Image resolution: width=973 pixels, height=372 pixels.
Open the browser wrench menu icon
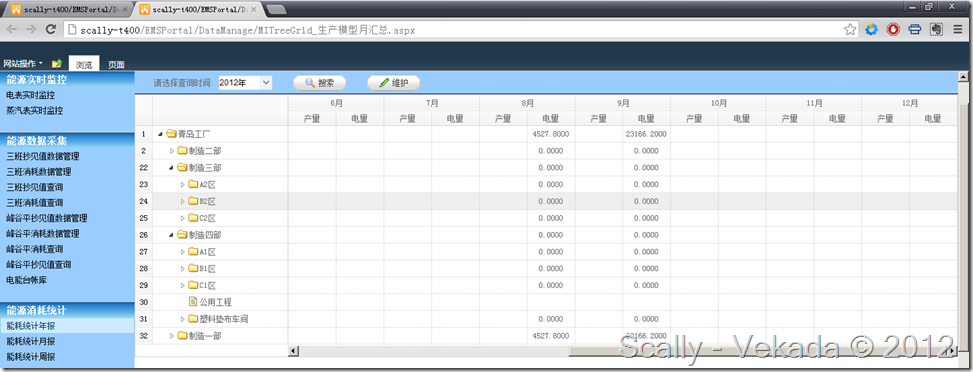[957, 29]
